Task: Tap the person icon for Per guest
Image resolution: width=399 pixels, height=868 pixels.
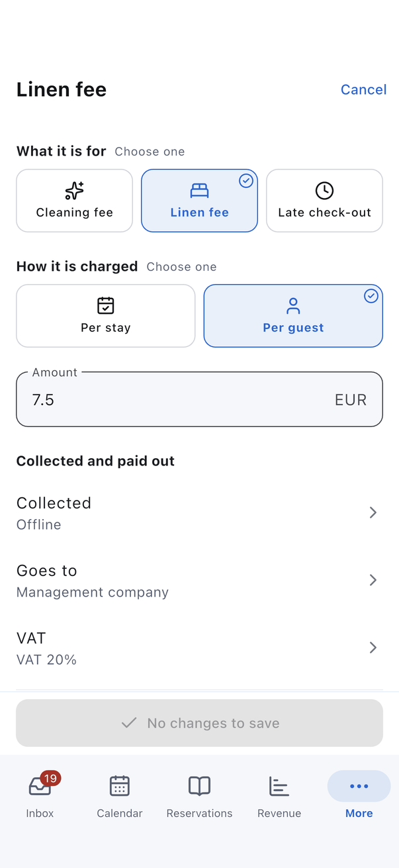Action: (x=293, y=306)
